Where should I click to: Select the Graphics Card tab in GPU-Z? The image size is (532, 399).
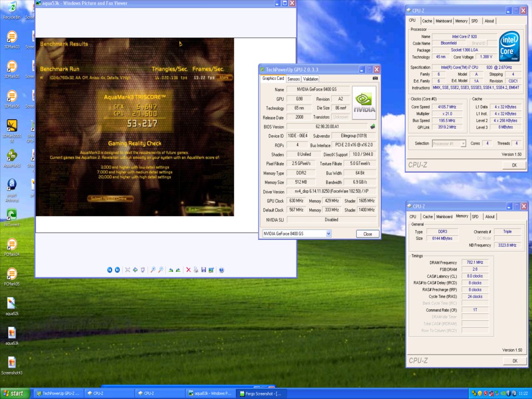click(x=273, y=78)
